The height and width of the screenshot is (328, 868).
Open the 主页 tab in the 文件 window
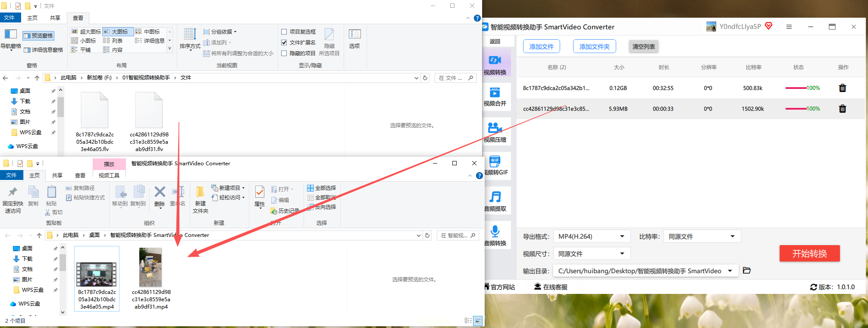click(32, 18)
